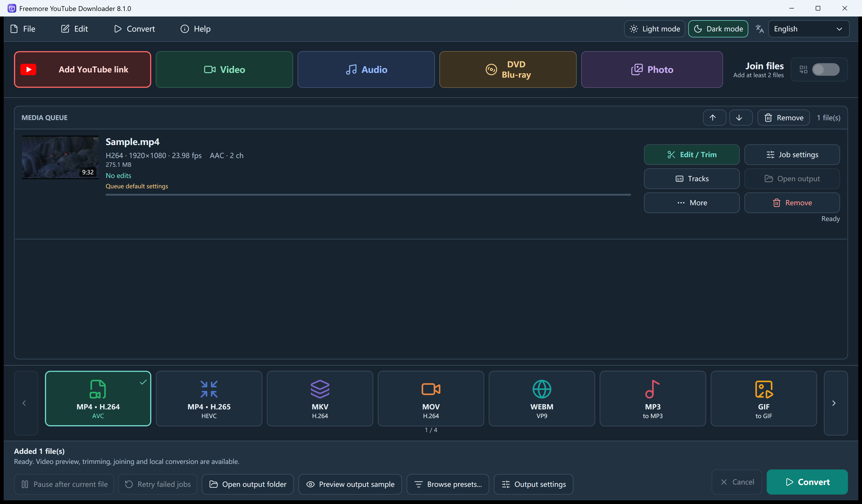This screenshot has width=862, height=504.
Task: Add an Audio file
Action: point(366,69)
